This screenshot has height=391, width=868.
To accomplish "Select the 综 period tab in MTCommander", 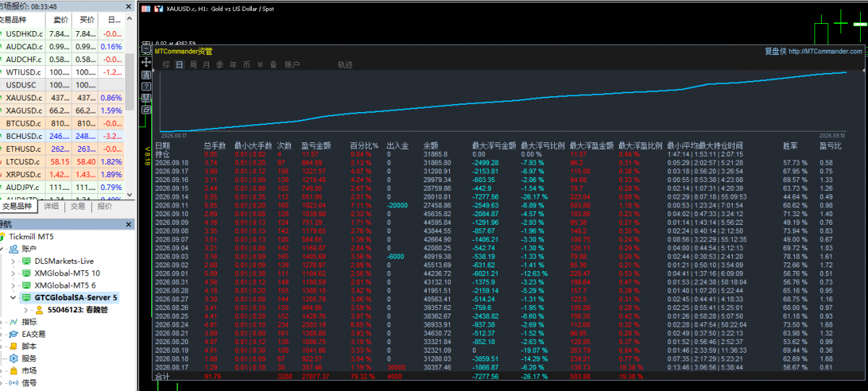I will pos(166,64).
